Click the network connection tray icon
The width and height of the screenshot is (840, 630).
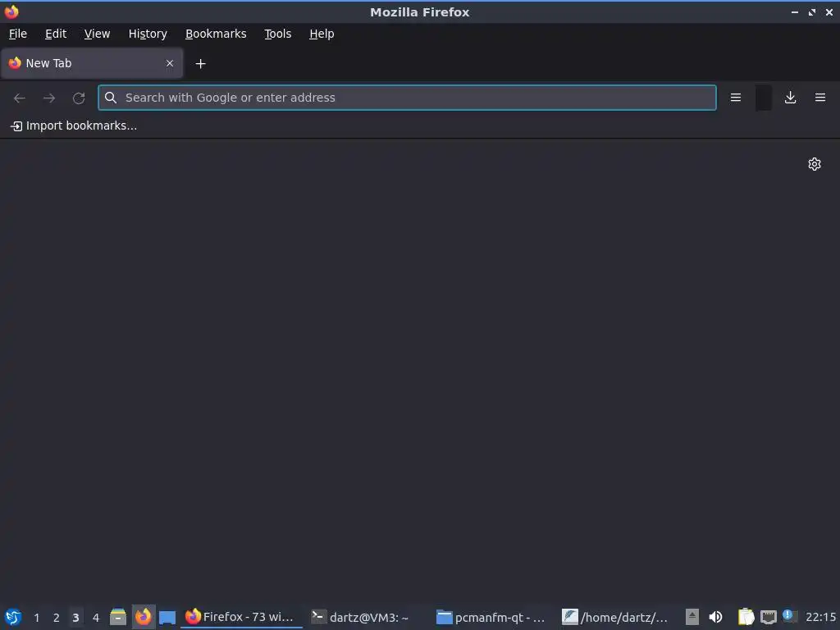pos(768,617)
